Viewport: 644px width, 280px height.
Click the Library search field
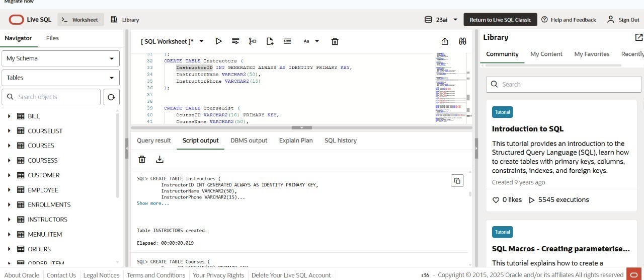click(563, 84)
